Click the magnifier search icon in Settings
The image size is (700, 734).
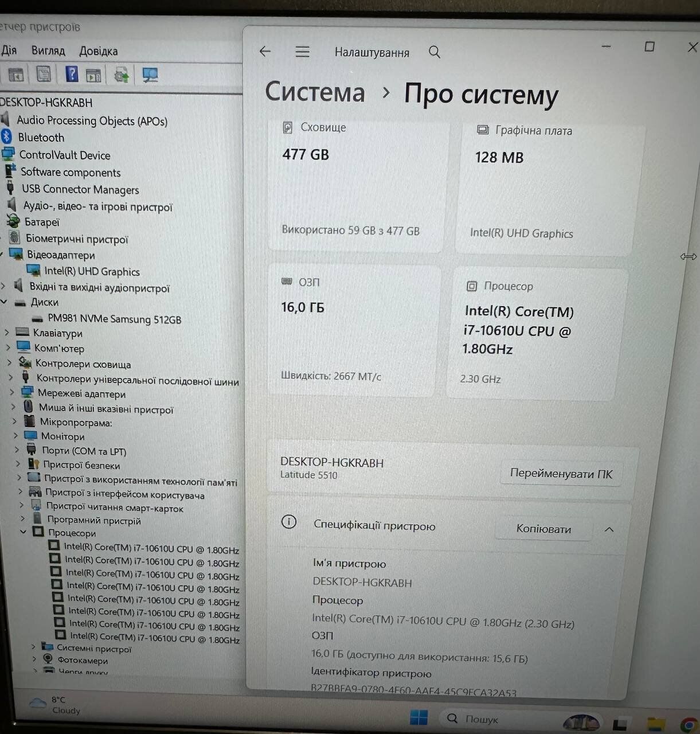click(x=435, y=52)
